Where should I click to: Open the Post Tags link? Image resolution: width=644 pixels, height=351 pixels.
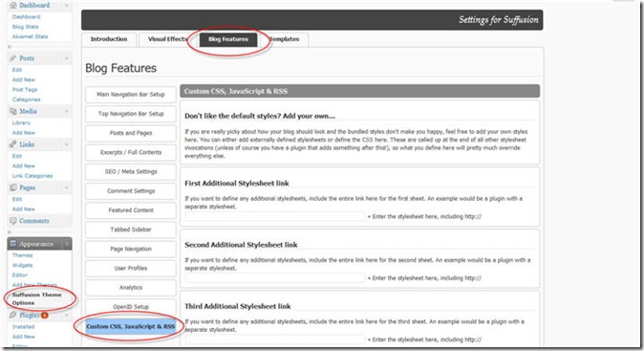click(x=25, y=90)
